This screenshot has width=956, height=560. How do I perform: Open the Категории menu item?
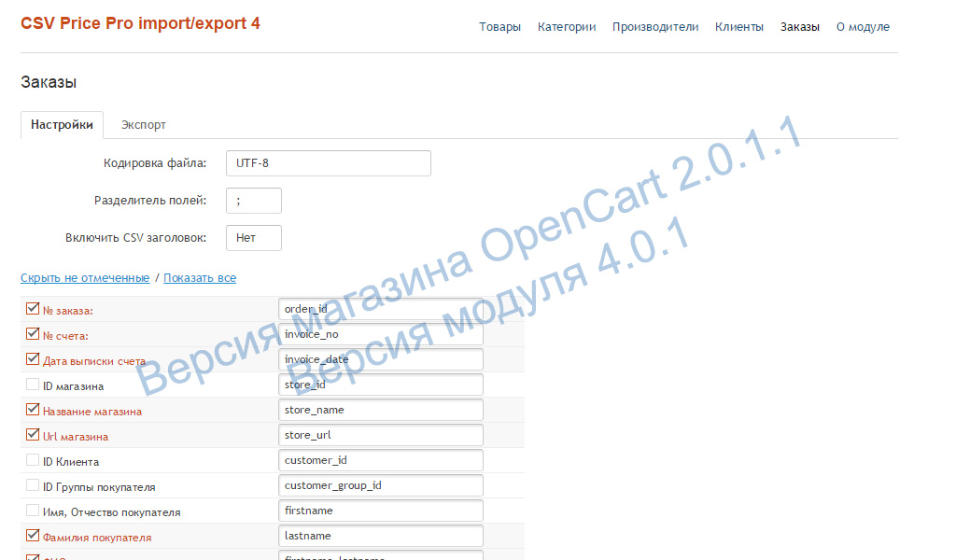pos(567,27)
